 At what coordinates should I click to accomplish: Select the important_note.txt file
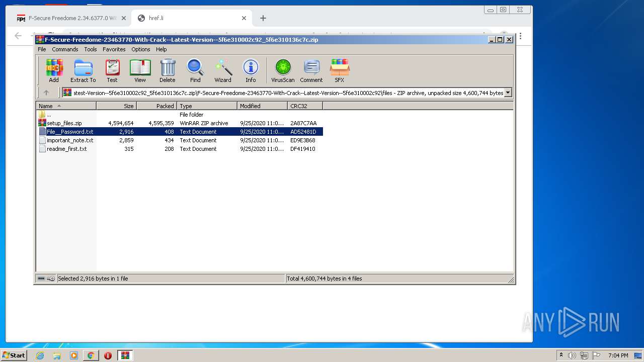pos(70,140)
